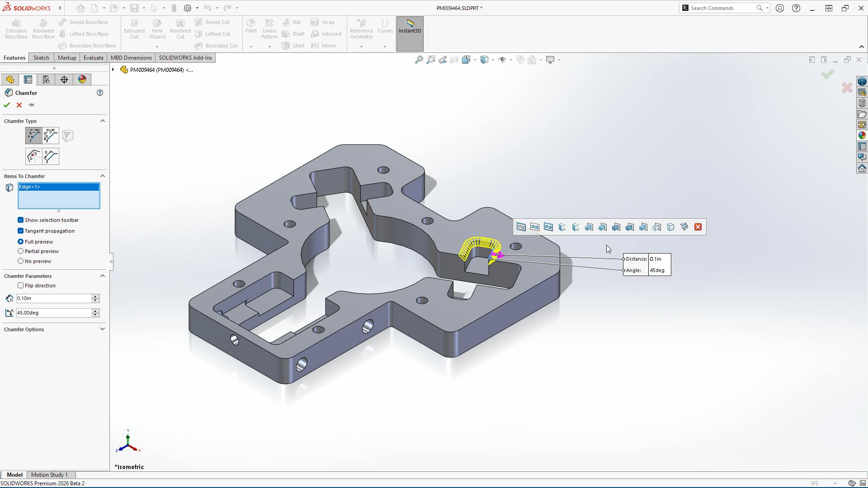Choose the Partial preview radio option
The width and height of the screenshot is (868, 488).
pos(20,251)
